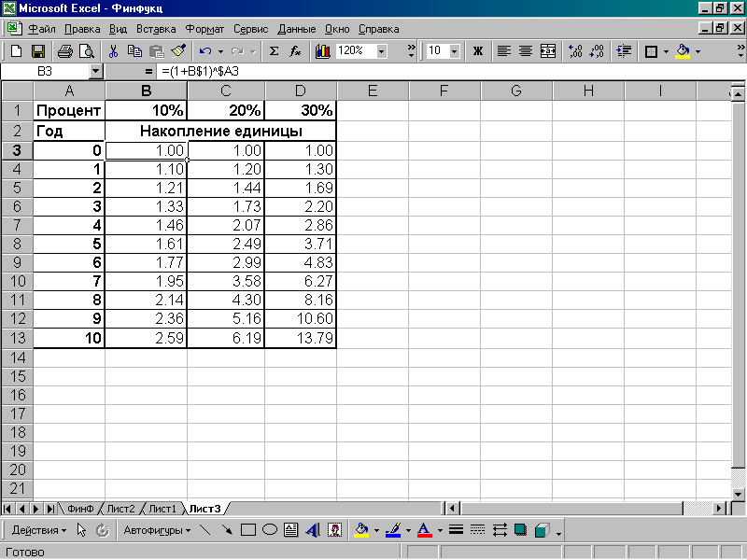Decrease decimal places icon

pyautogui.click(x=597, y=51)
